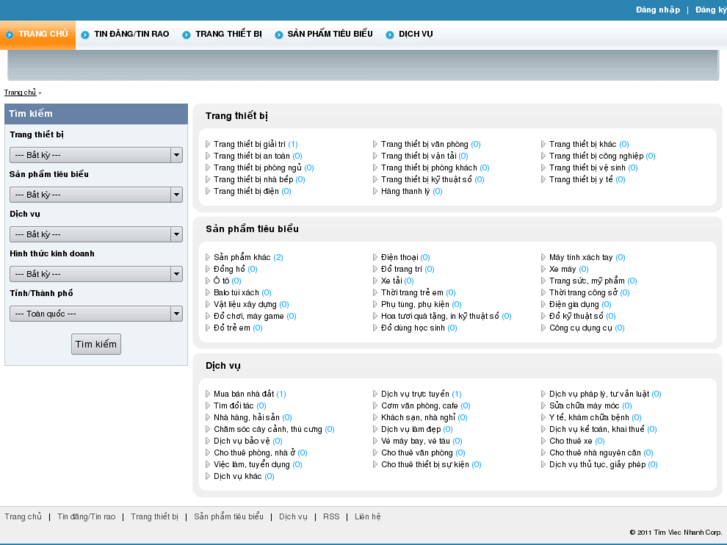Open the Vé máy bay, vé tàu link
This screenshot has width=727, height=545.
[x=415, y=441]
